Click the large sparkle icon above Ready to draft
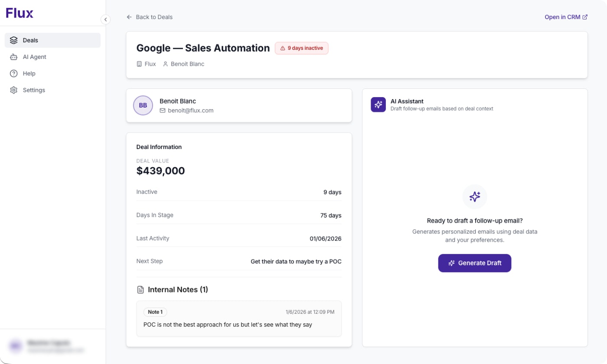The width and height of the screenshot is (607, 364). 475,197
